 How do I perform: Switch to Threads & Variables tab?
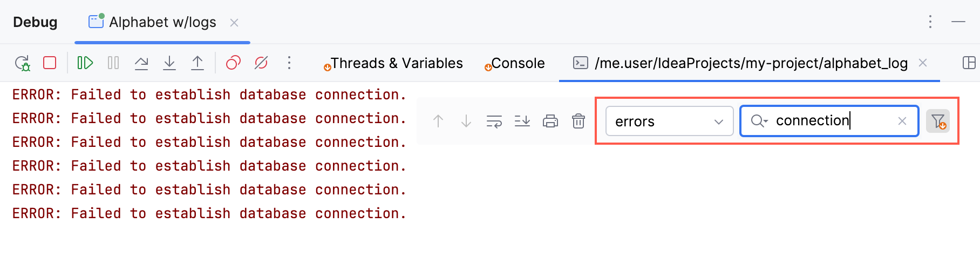tap(396, 63)
